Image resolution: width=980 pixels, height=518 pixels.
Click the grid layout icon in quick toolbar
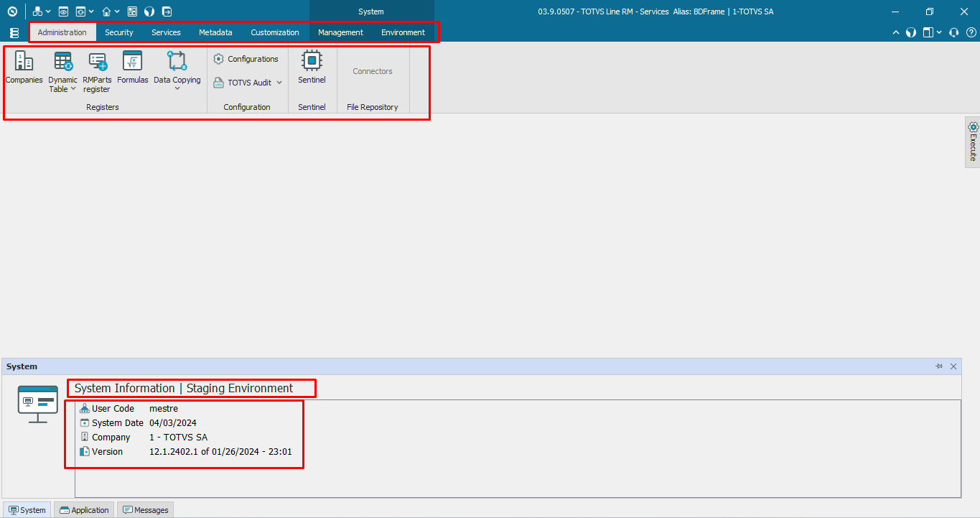132,11
